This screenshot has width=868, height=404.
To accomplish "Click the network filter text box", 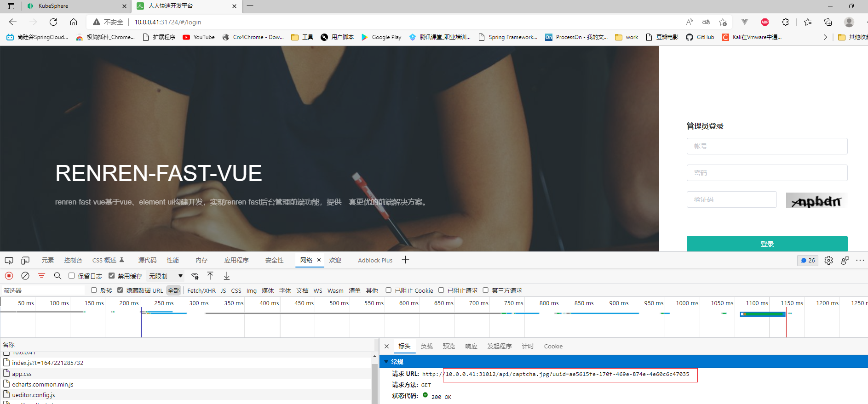I will coord(44,290).
